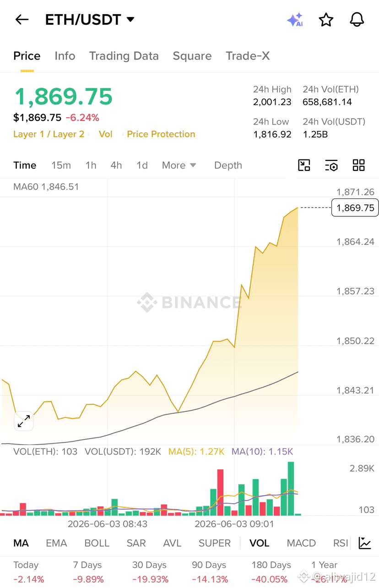Open the AI sparkle assistant icon
This screenshot has width=379, height=588.
coord(295,20)
